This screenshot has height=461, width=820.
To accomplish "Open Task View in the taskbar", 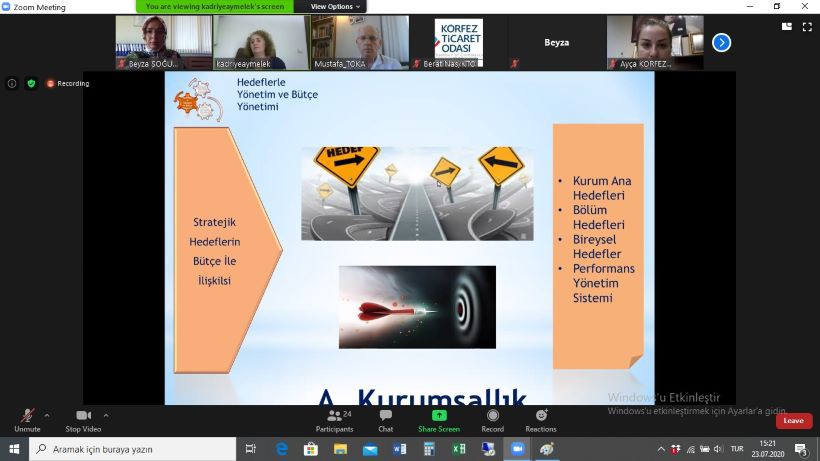I will (250, 449).
